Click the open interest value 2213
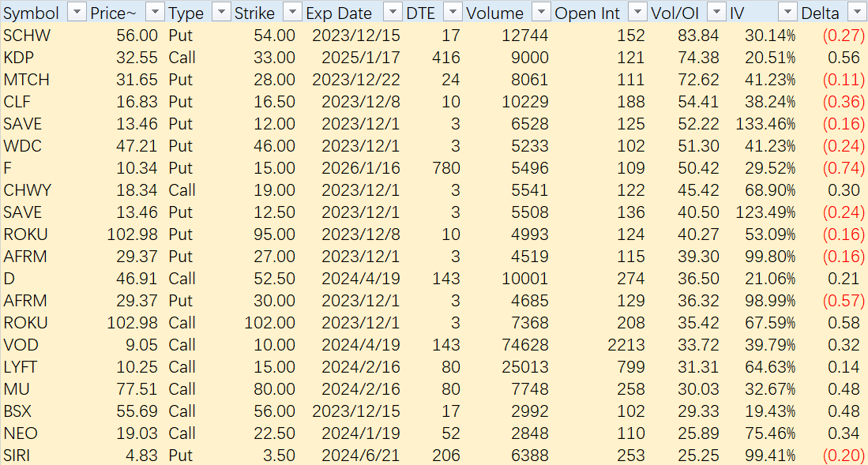The width and height of the screenshot is (868, 465). pos(626,345)
